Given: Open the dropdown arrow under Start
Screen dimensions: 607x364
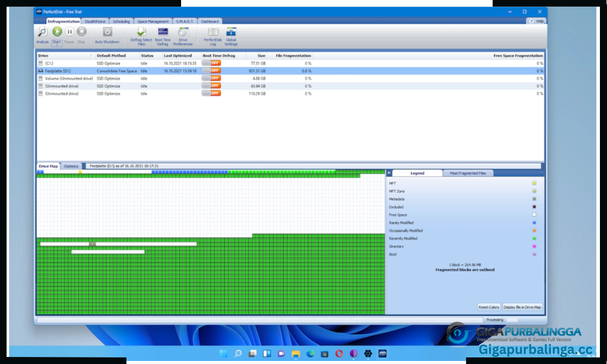Looking at the screenshot, I should [x=57, y=45].
